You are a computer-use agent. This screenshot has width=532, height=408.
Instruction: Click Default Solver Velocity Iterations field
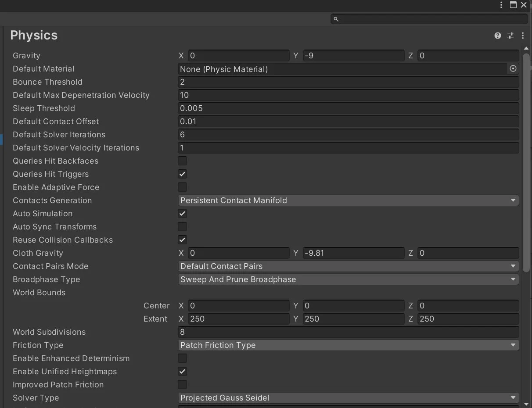click(x=349, y=147)
